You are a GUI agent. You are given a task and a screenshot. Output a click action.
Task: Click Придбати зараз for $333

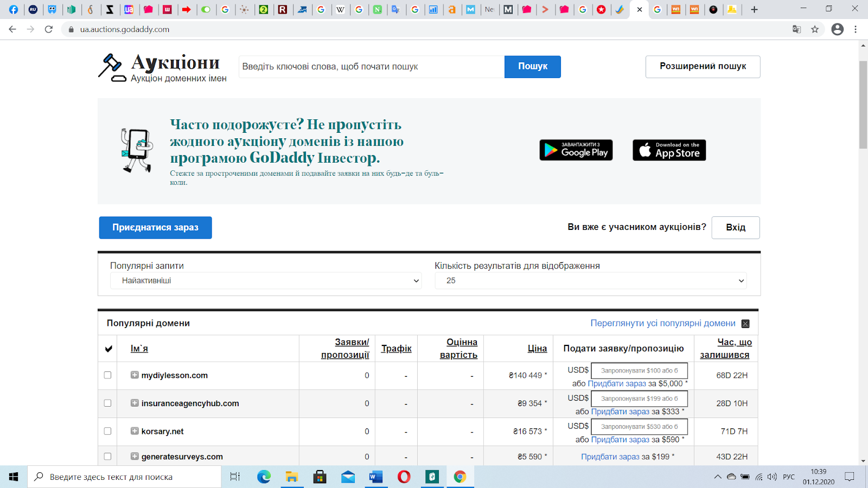pos(620,412)
